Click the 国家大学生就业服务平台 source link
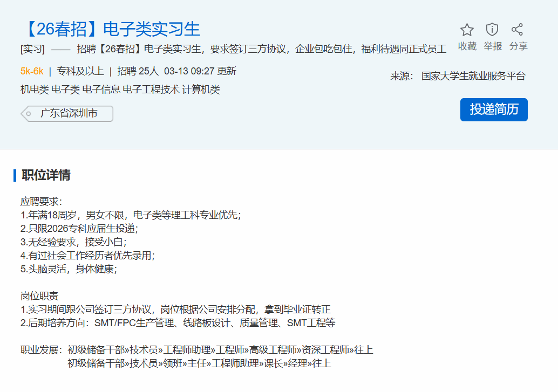This screenshot has width=558, height=392. (473, 76)
